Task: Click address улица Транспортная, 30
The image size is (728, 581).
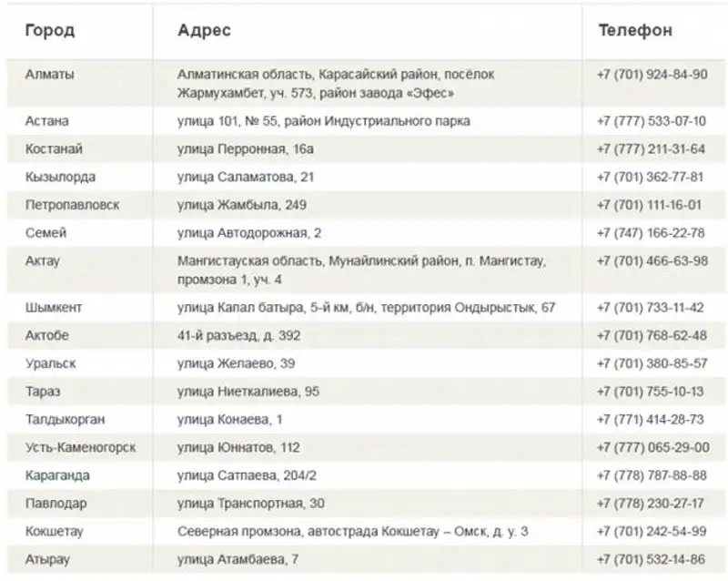Action: click(251, 504)
